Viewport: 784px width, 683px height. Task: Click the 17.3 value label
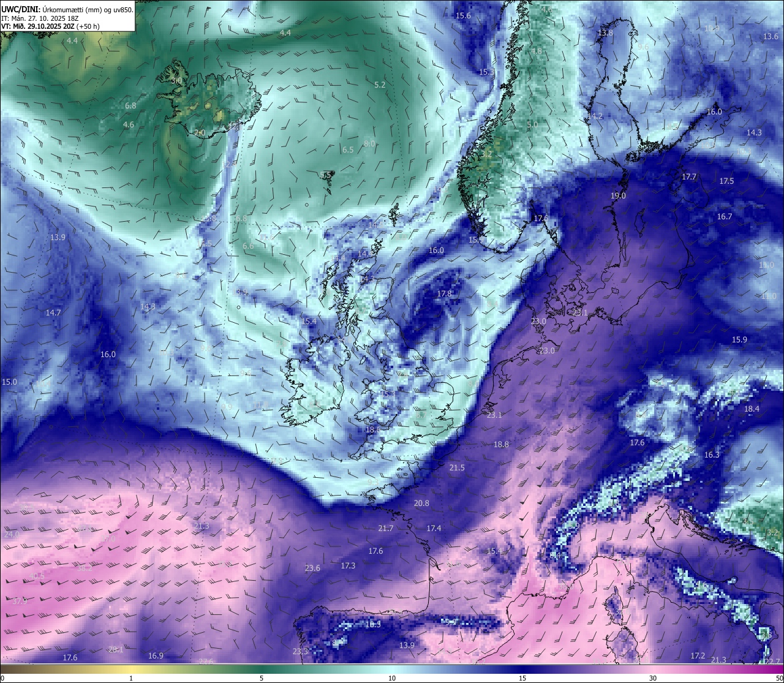(348, 566)
